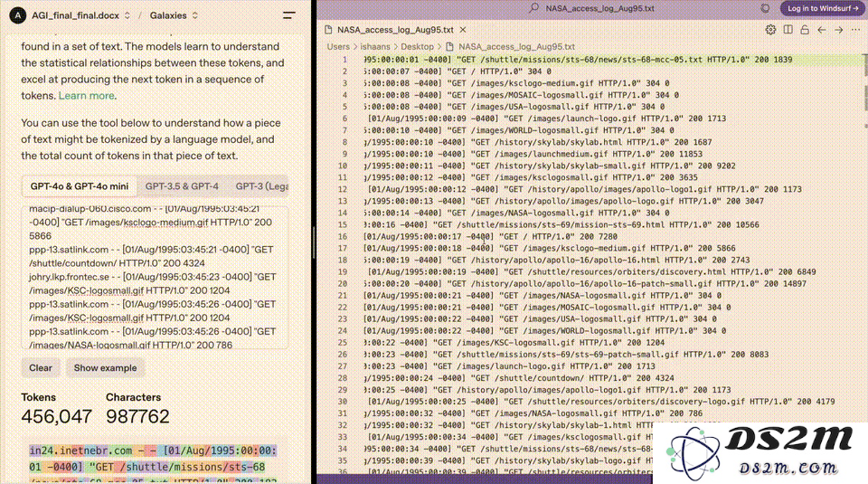Switch to the GPT-3 (Legacy) tab

pos(261,186)
